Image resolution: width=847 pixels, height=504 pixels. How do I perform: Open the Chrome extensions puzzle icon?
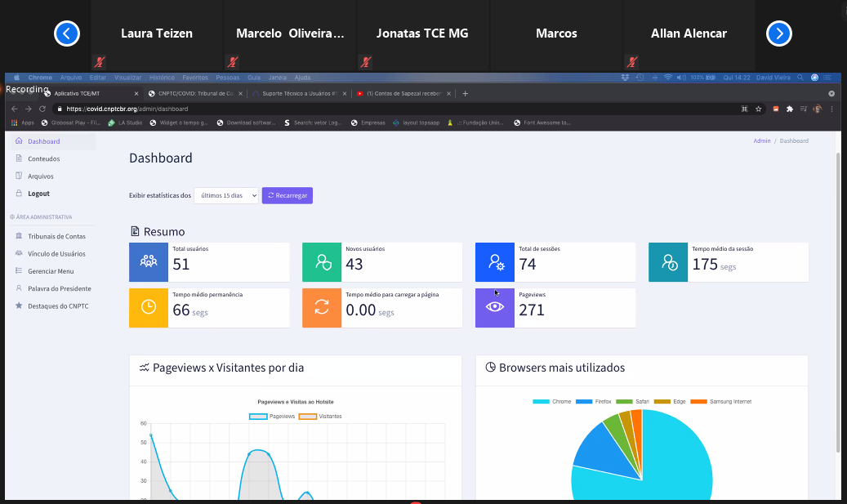pyautogui.click(x=790, y=109)
